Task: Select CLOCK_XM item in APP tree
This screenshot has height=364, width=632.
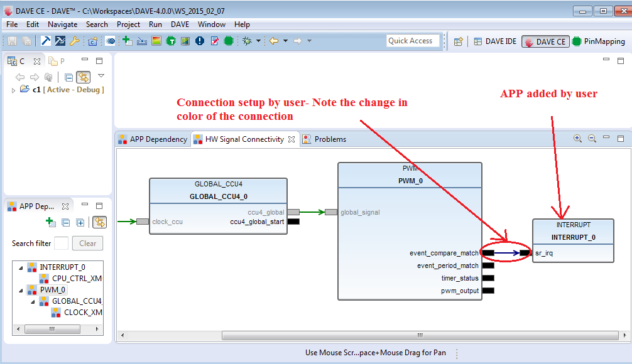Action: click(77, 313)
